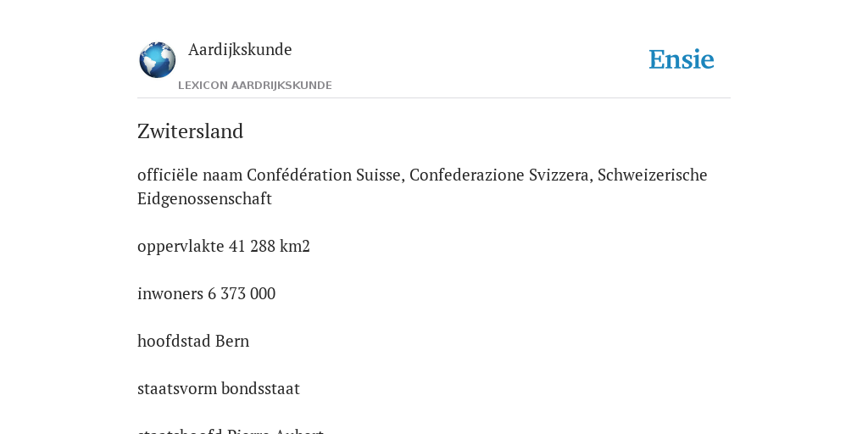The width and height of the screenshot is (868, 434).
Task: Go to Ensie home via logo
Action: [682, 59]
